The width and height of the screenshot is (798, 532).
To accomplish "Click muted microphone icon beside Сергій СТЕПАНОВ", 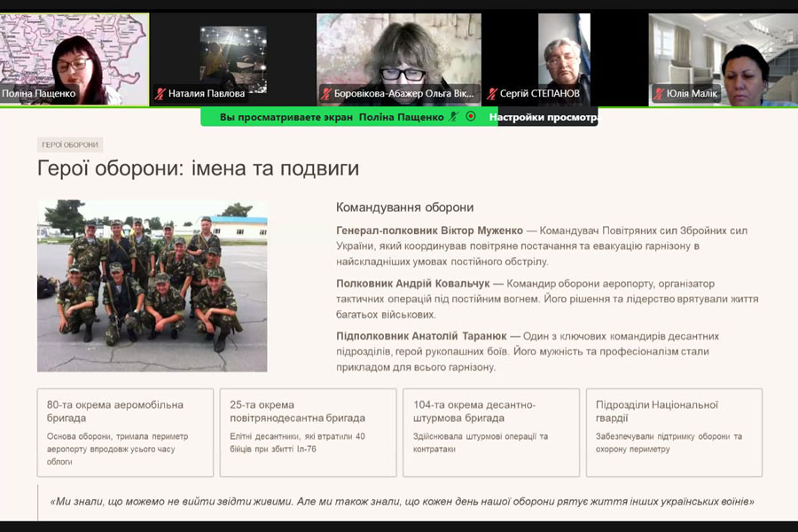I will [492, 93].
